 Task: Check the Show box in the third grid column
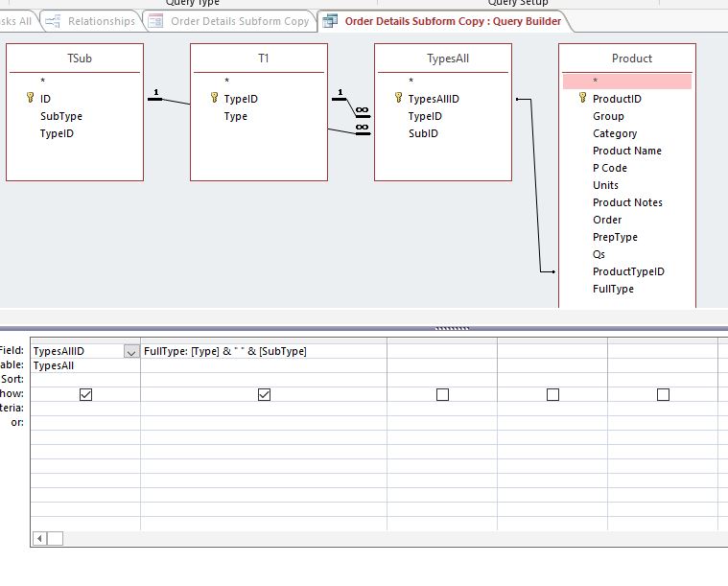(442, 395)
